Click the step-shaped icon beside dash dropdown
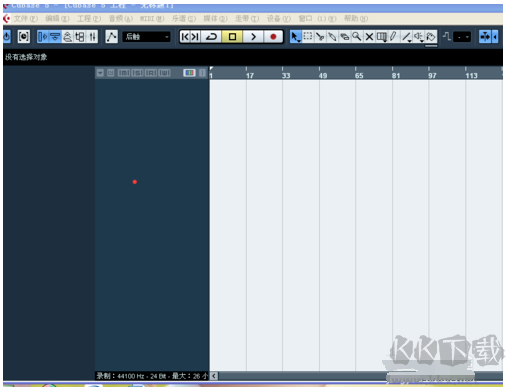The image size is (506, 387). 447,36
